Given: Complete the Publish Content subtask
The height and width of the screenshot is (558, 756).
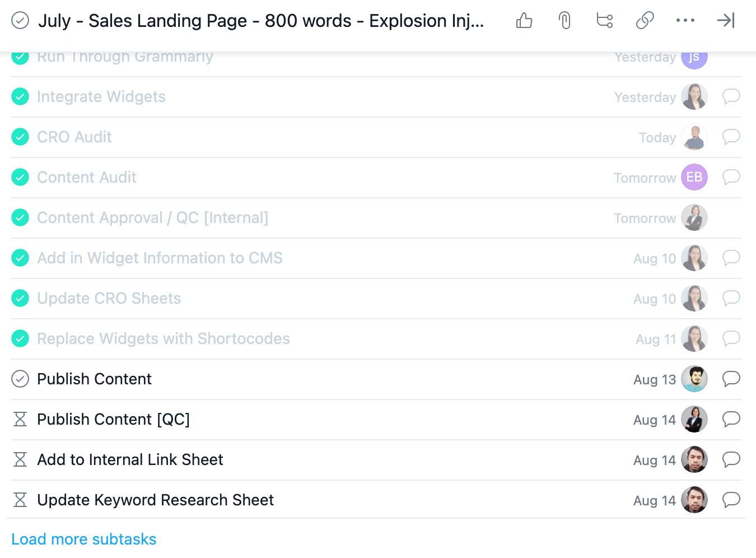Looking at the screenshot, I should [20, 379].
